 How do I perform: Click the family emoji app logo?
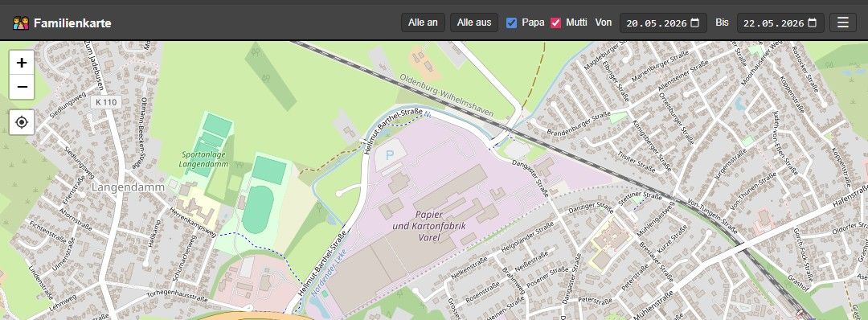[20, 23]
